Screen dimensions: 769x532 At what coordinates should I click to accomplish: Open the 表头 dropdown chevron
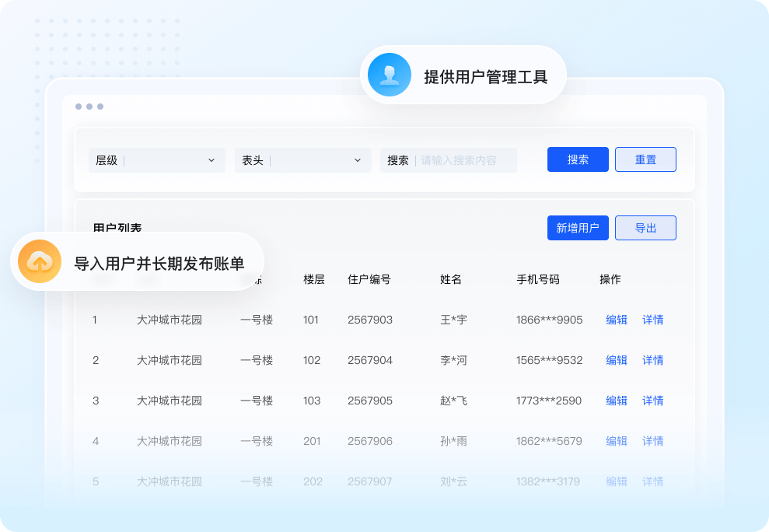(358, 160)
